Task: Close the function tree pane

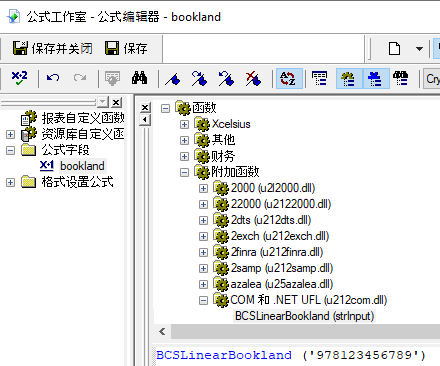Action: [145, 108]
